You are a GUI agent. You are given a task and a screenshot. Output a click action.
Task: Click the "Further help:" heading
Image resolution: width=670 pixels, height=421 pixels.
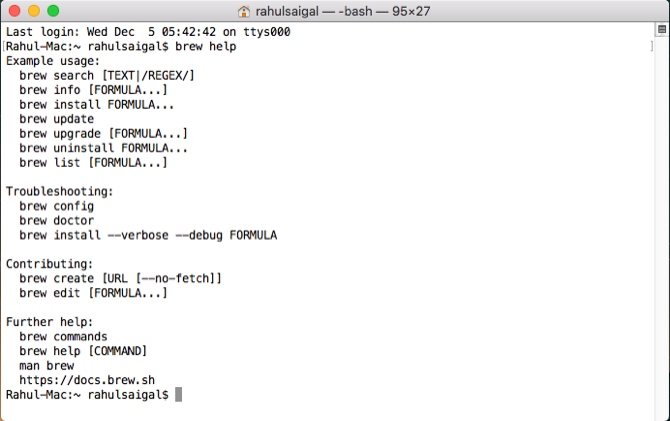point(49,322)
